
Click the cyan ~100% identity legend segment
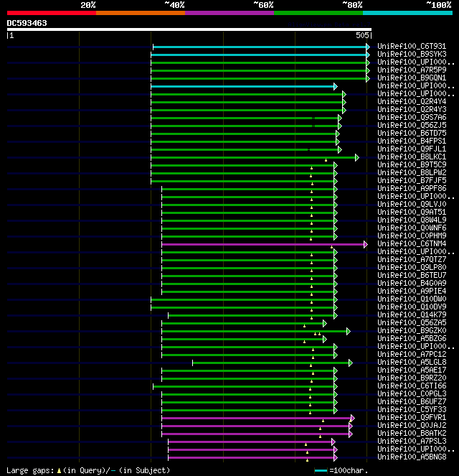click(407, 13)
